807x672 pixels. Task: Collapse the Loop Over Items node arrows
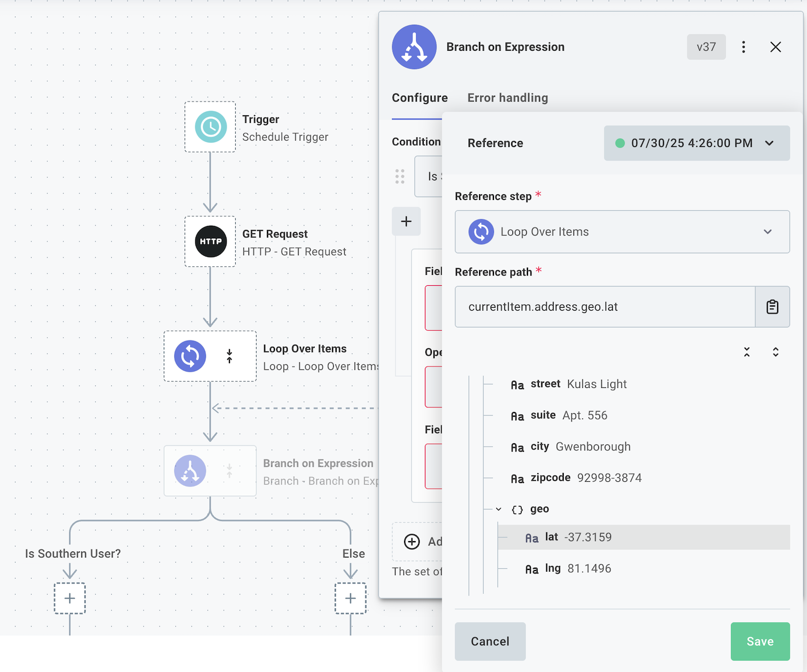[229, 356]
